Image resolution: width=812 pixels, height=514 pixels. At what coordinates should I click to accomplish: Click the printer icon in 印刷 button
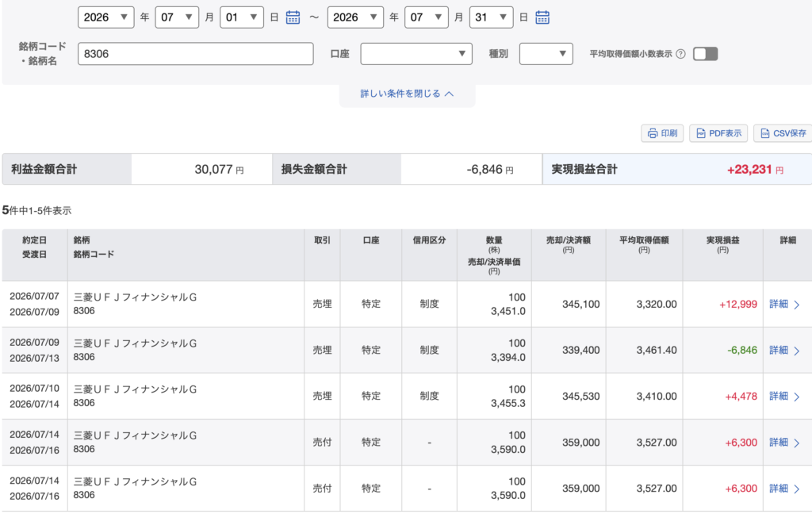[x=653, y=133]
